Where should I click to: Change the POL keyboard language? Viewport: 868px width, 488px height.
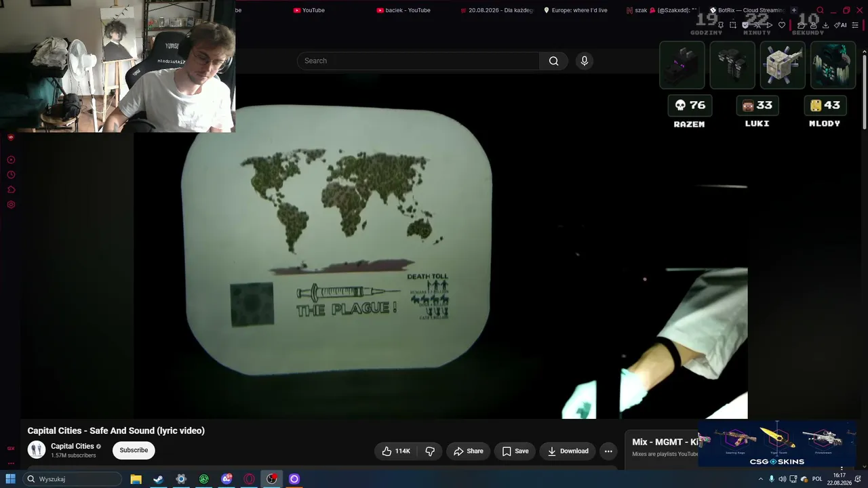(x=817, y=479)
